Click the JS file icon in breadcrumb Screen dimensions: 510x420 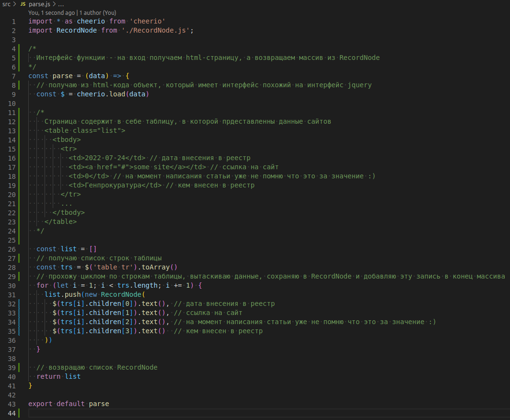tap(23, 4)
